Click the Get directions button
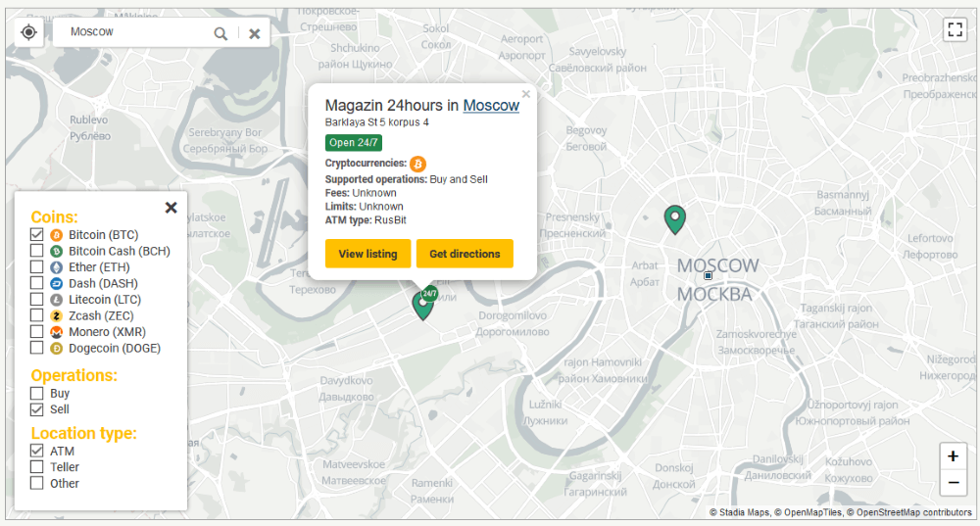The image size is (980, 526). click(x=465, y=254)
